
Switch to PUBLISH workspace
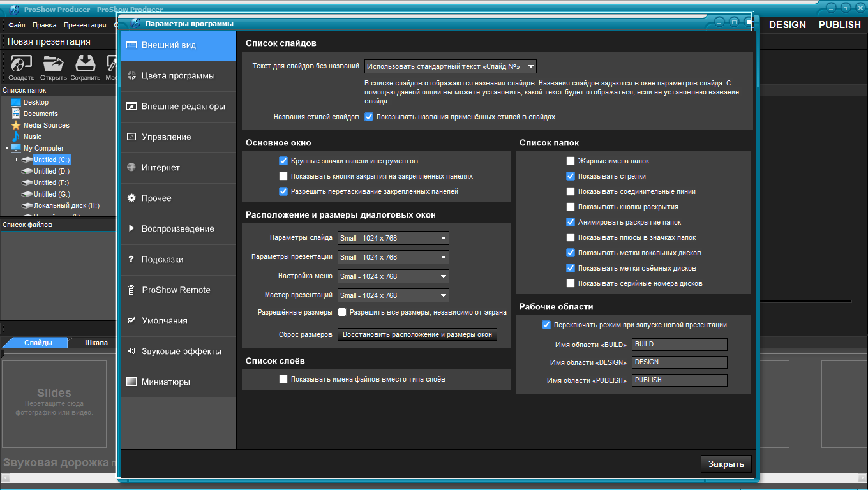click(840, 24)
